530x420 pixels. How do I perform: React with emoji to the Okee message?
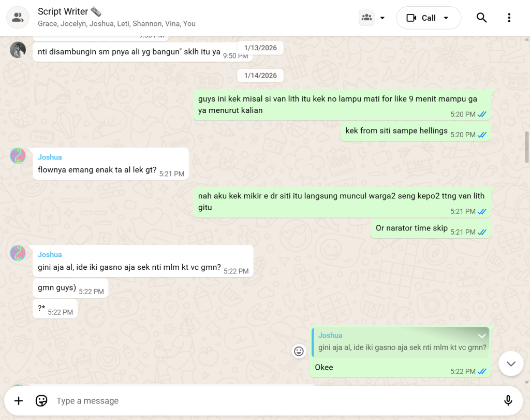pyautogui.click(x=299, y=351)
